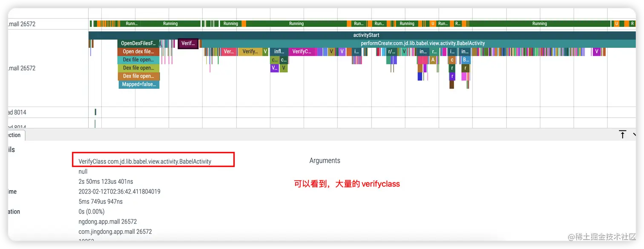Image resolution: width=644 pixels, height=249 pixels.
Task: Select the dark 'infl...' slice
Action: pyautogui.click(x=279, y=52)
